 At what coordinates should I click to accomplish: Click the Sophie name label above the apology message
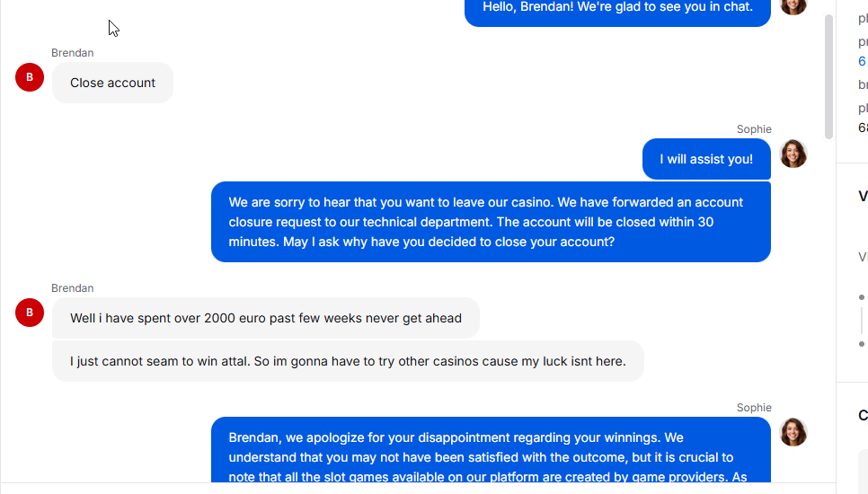coord(754,407)
